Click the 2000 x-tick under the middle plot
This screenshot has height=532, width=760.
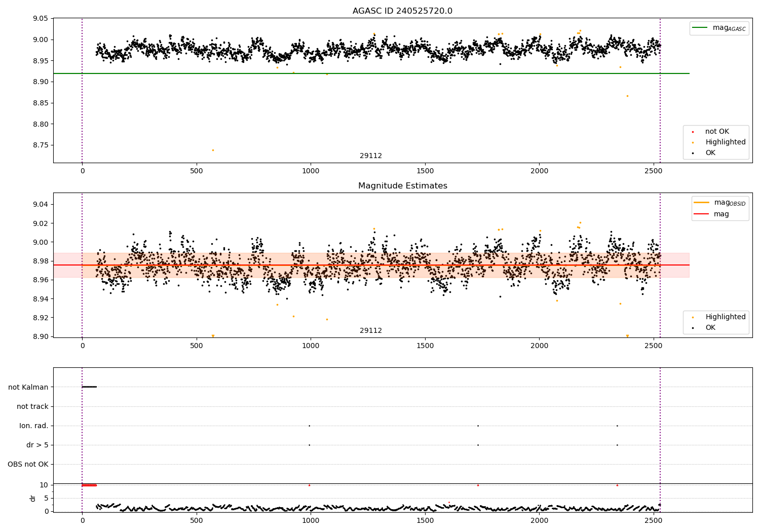[x=539, y=346]
